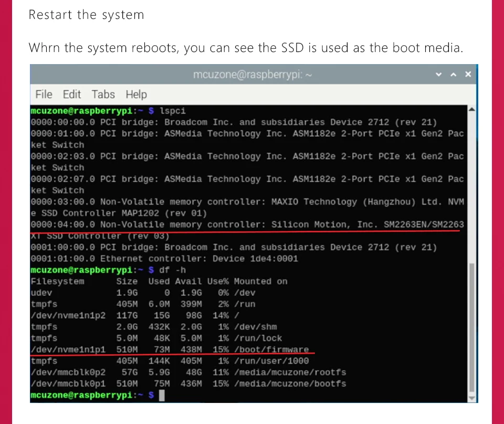Open the Edit menu

pos(71,95)
